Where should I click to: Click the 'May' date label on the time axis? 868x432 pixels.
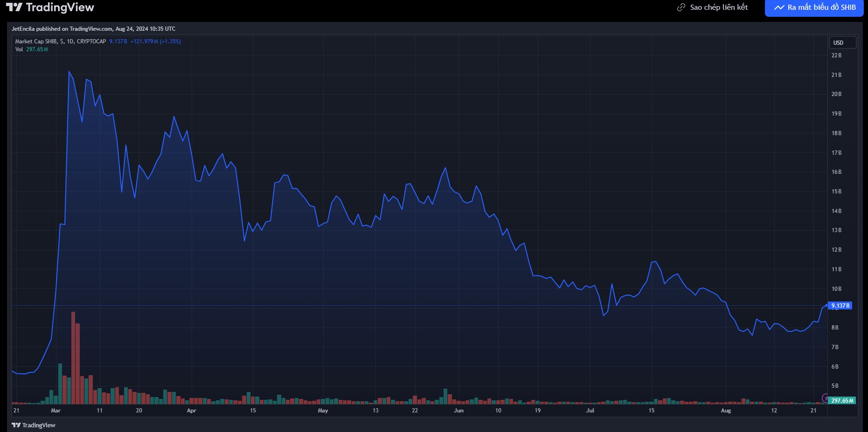pyautogui.click(x=323, y=411)
